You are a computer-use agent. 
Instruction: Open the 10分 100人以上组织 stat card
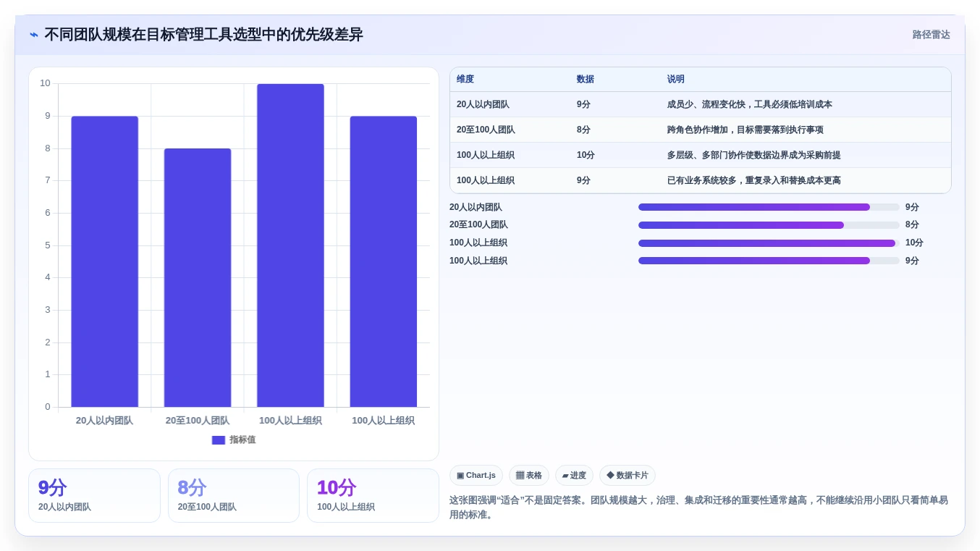point(373,495)
